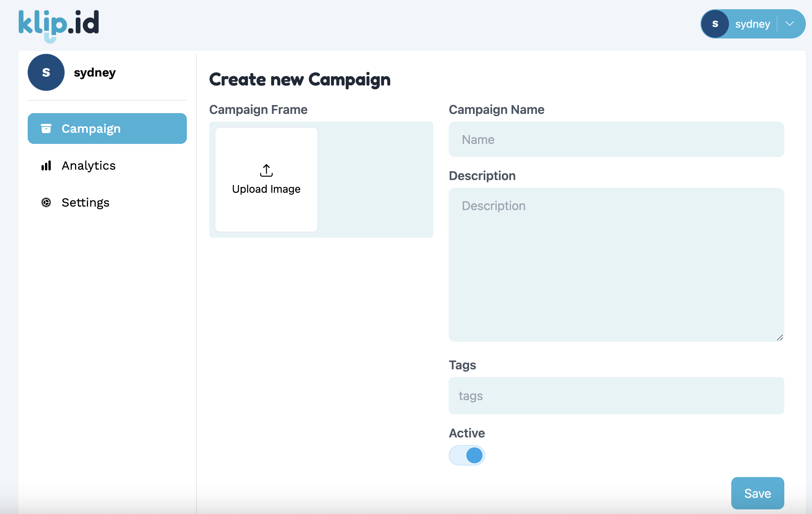This screenshot has height=514, width=812.
Task: Open Analytics via the bar chart icon
Action: point(46,165)
